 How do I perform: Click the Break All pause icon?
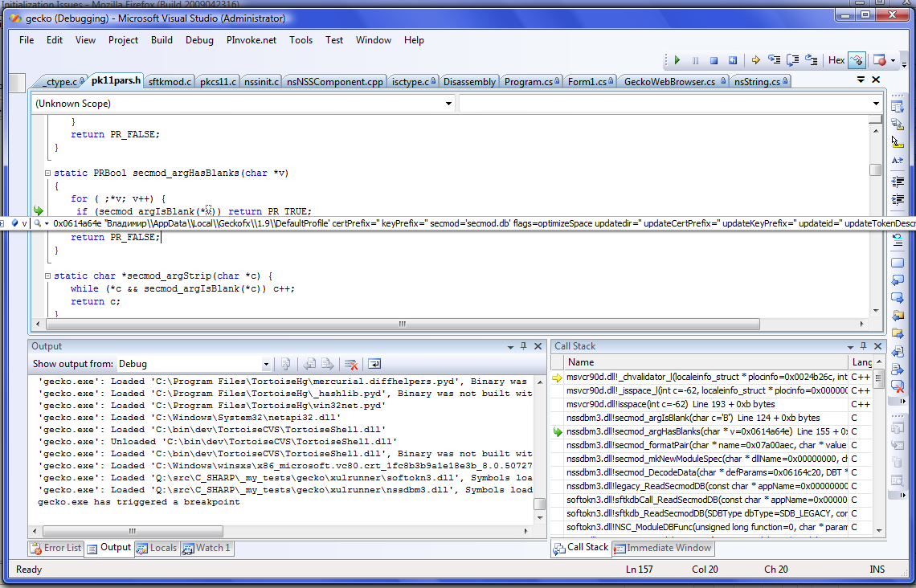tap(695, 60)
